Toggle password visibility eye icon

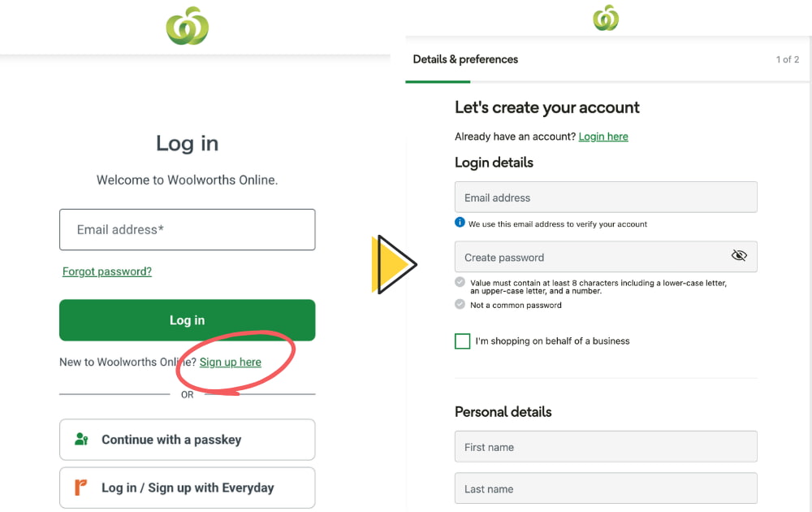point(739,256)
